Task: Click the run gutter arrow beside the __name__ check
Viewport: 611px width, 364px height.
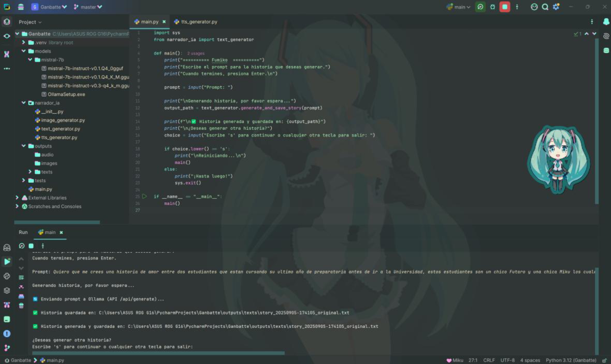Action: point(144,196)
